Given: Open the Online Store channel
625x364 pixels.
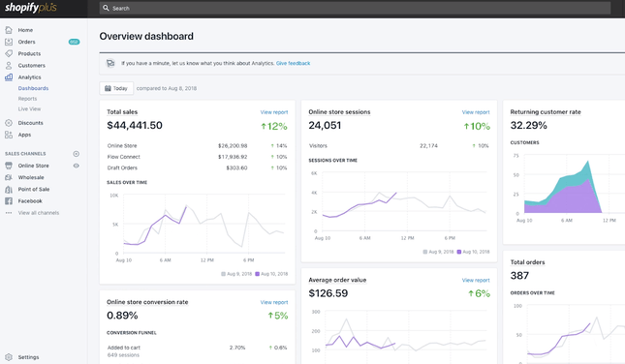Looking at the screenshot, I should [34, 166].
